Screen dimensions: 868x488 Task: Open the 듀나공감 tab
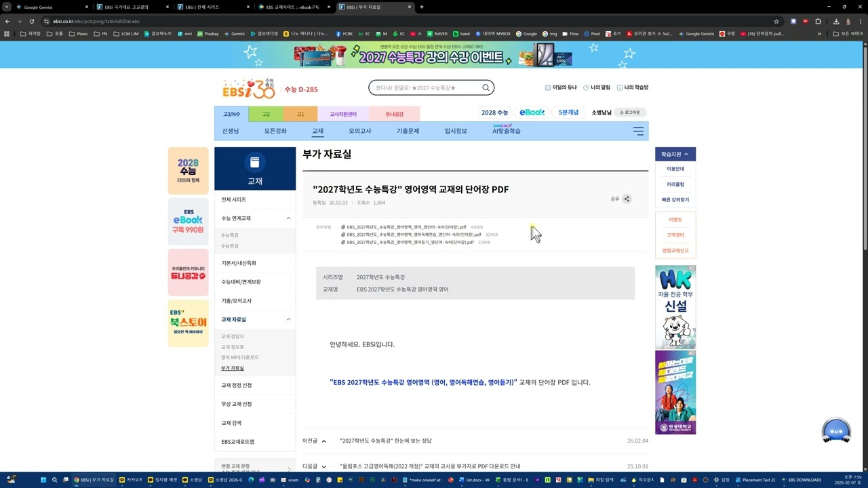[x=394, y=114]
